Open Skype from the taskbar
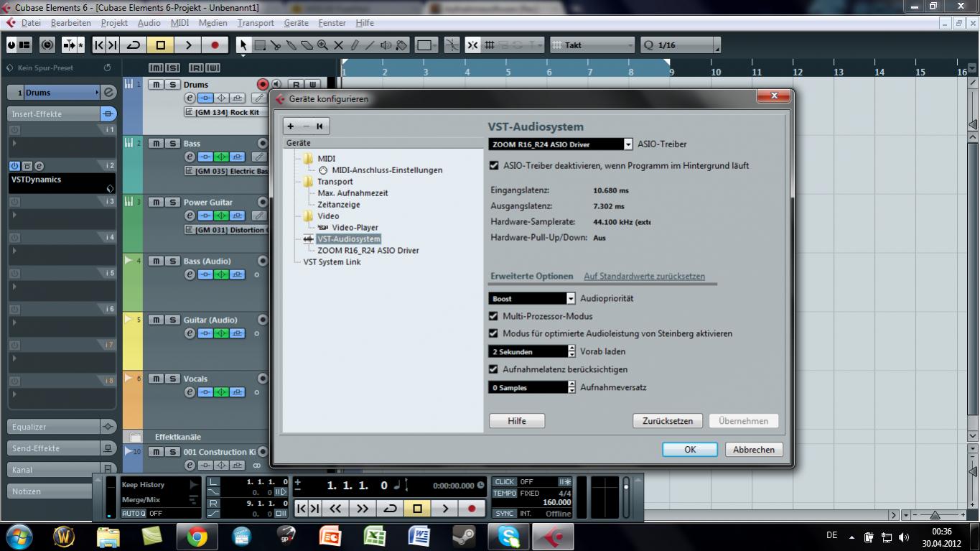This screenshot has width=980, height=551. tap(508, 536)
